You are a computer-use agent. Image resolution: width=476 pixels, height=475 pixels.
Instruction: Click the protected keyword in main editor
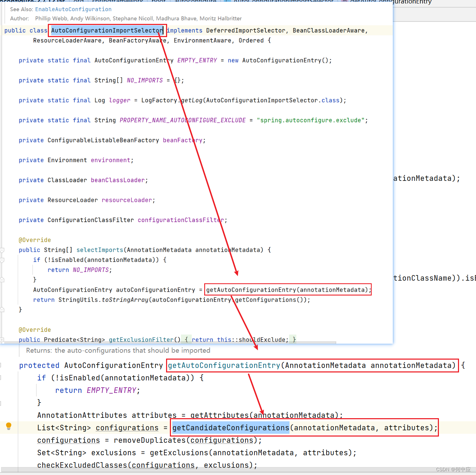pos(40,366)
